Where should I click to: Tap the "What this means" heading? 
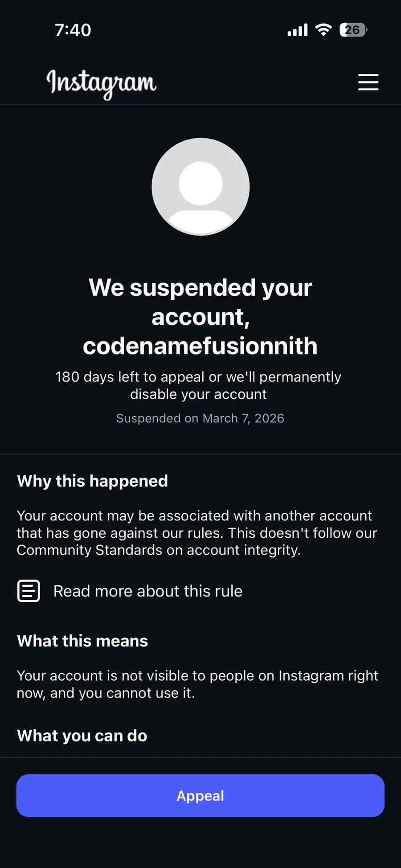[x=82, y=641]
